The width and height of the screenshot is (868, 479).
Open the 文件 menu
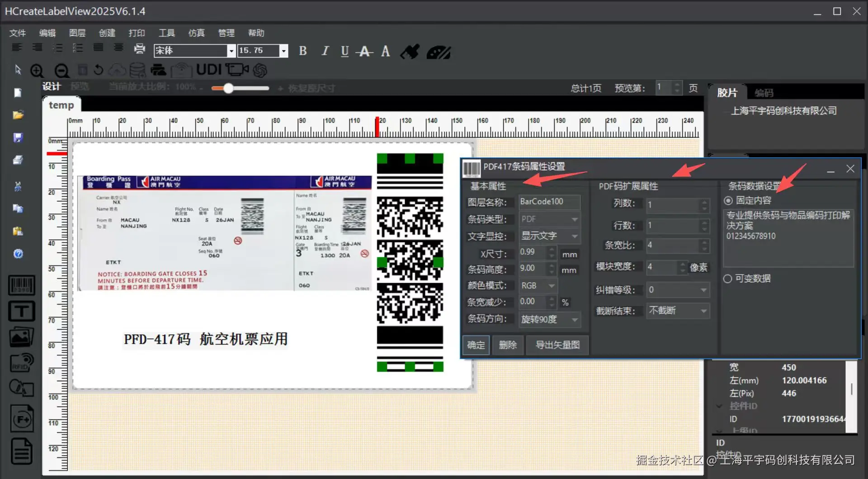[18, 33]
